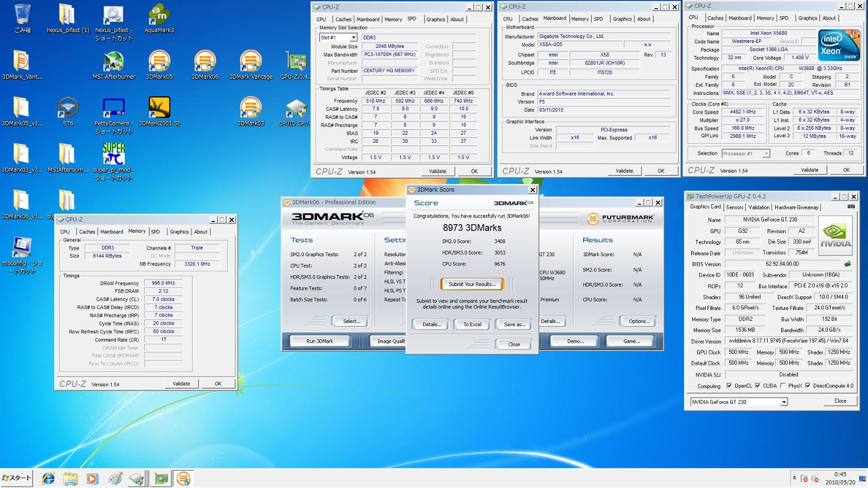Toggle the CUDA checkbox in GPU-Z

tap(757, 386)
